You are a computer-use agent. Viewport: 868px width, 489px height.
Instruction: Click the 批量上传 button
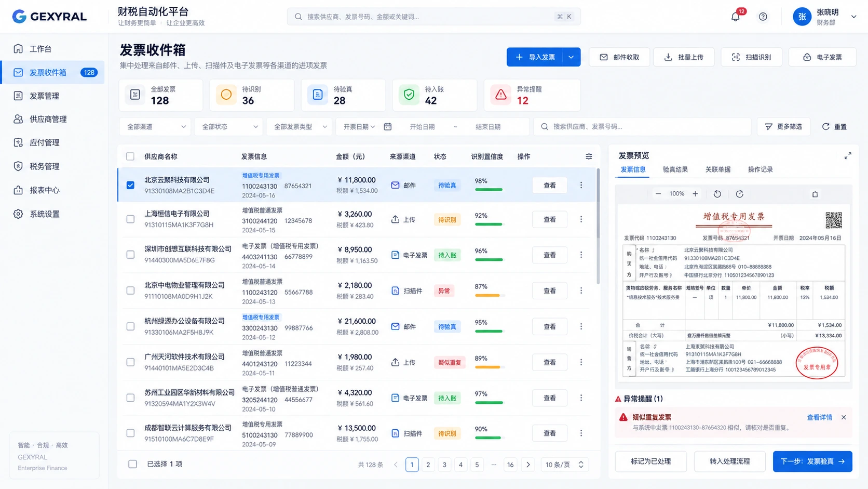click(684, 57)
